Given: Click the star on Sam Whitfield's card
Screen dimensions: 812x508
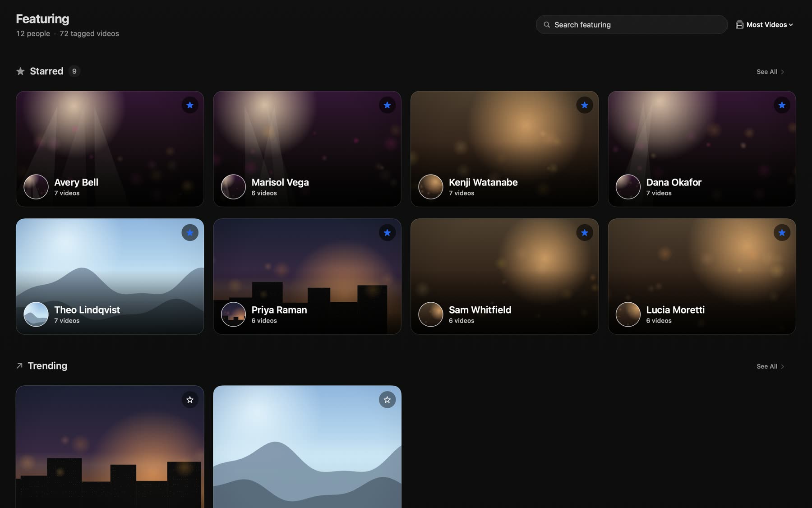Looking at the screenshot, I should click(585, 233).
